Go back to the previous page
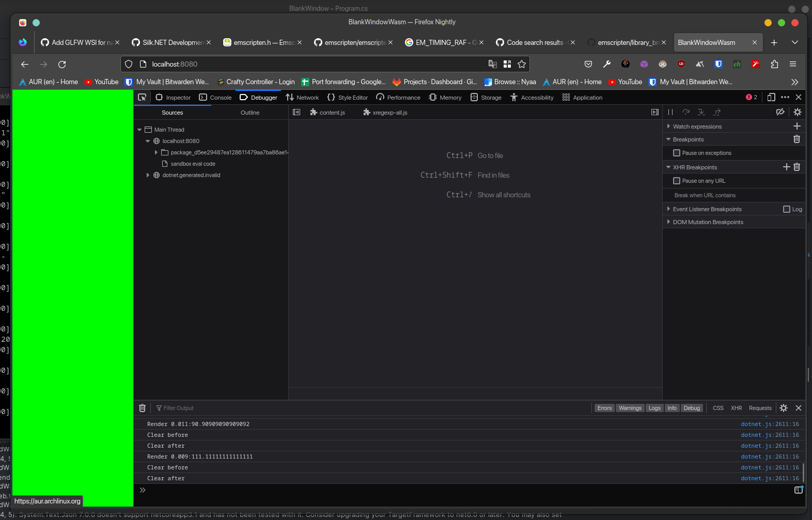 point(25,64)
